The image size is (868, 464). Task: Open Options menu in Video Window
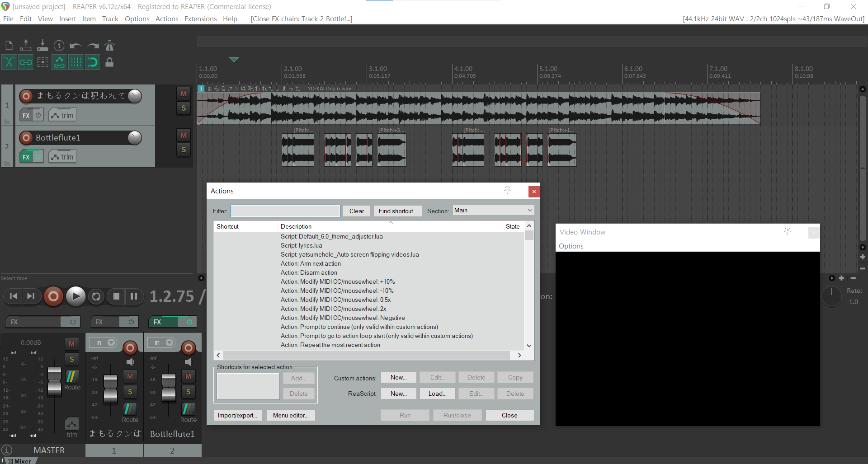[x=571, y=246]
